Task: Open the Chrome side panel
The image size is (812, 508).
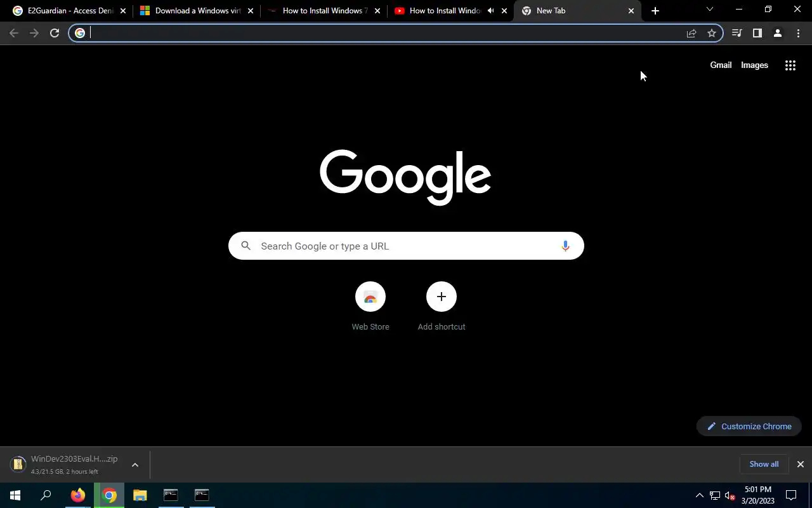Action: 757,33
